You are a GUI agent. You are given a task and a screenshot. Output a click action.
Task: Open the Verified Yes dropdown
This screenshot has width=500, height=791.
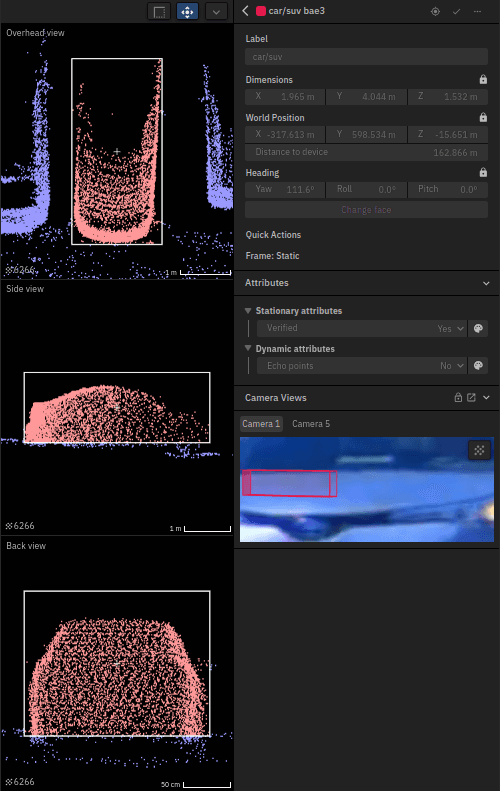coord(361,328)
